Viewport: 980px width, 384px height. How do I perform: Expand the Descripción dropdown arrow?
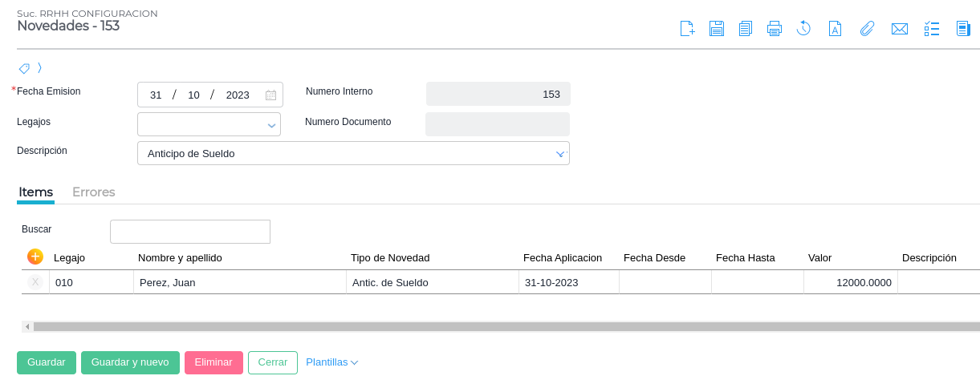pyautogui.click(x=560, y=154)
